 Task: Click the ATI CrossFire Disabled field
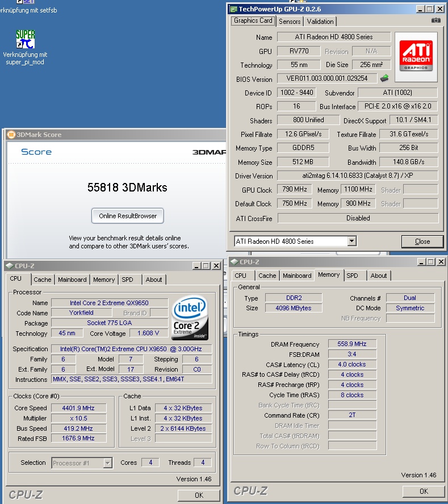point(358,218)
